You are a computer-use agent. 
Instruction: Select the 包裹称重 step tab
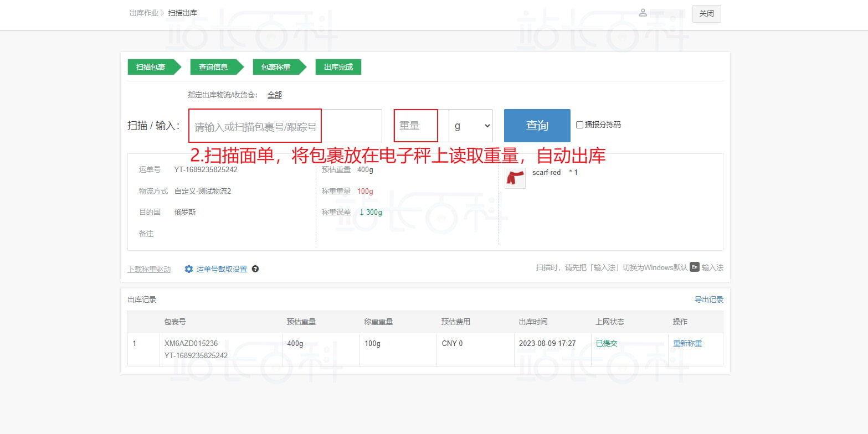tap(276, 67)
